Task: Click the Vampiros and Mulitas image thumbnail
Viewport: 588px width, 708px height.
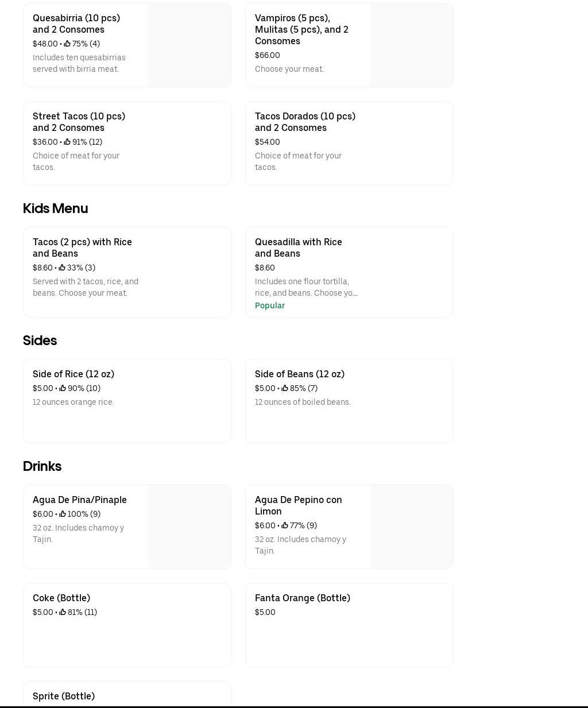Action: point(411,45)
